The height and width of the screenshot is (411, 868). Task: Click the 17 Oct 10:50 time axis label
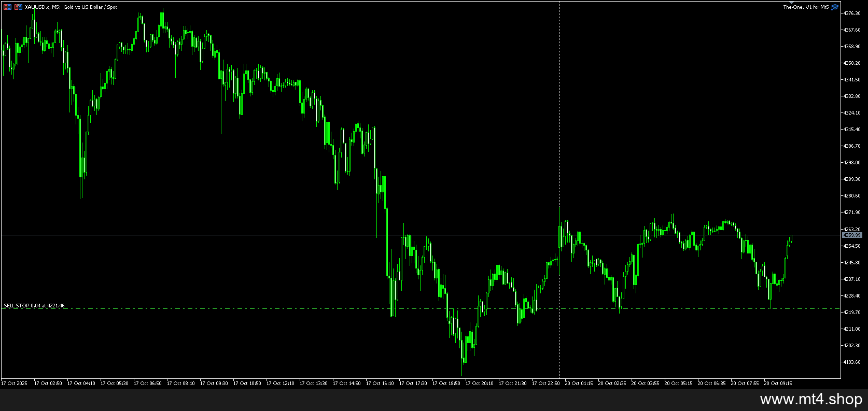(247, 384)
